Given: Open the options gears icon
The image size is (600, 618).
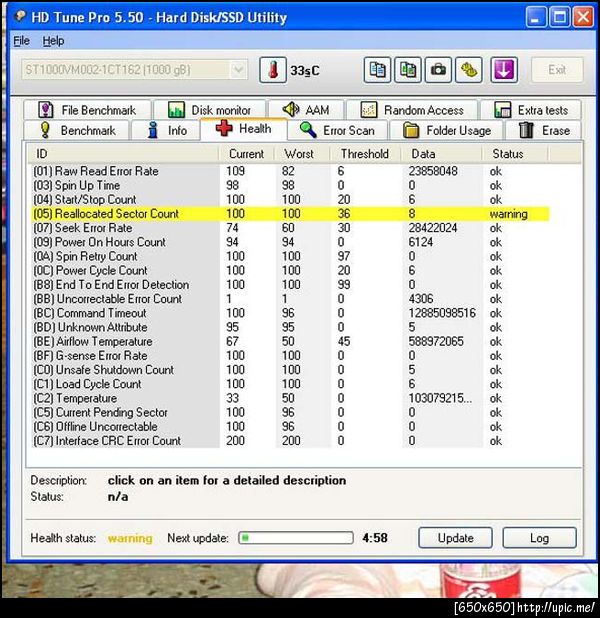Looking at the screenshot, I should 469,70.
